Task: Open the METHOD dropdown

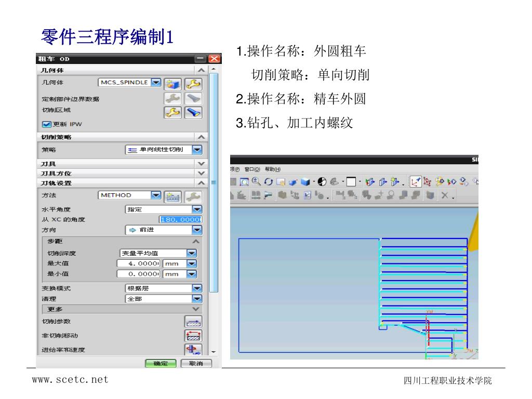Action: pyautogui.click(x=156, y=195)
